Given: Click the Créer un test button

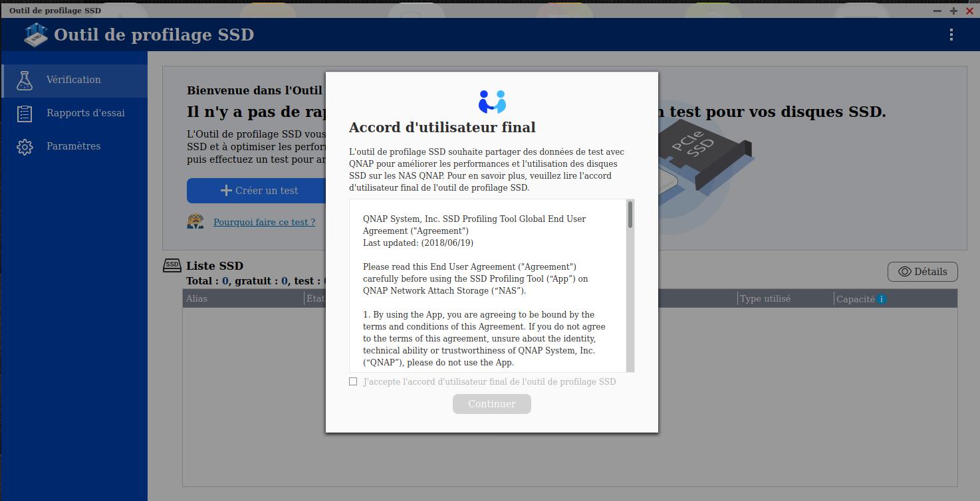Looking at the screenshot, I should coord(259,191).
